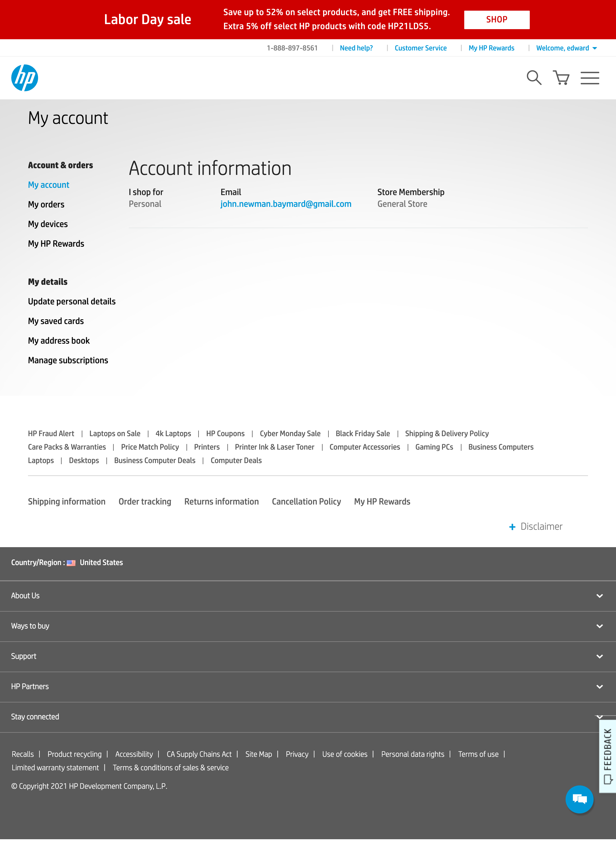Open the Feedback side tab
616x851 pixels.
607,758
